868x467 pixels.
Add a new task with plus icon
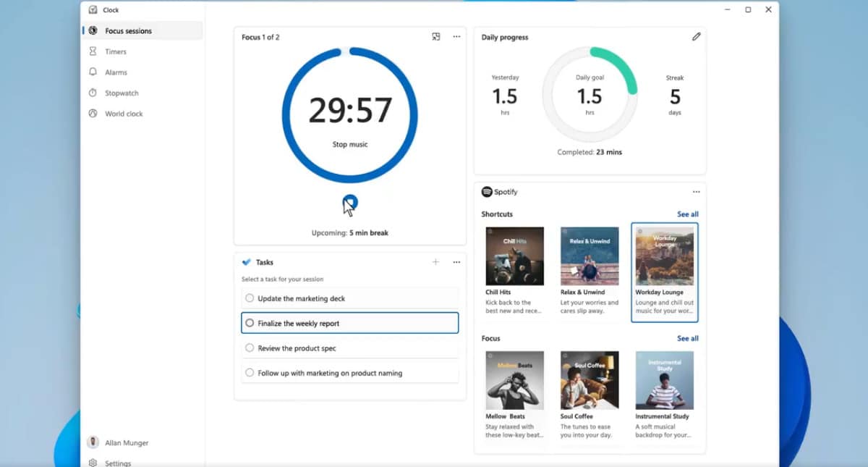(435, 262)
